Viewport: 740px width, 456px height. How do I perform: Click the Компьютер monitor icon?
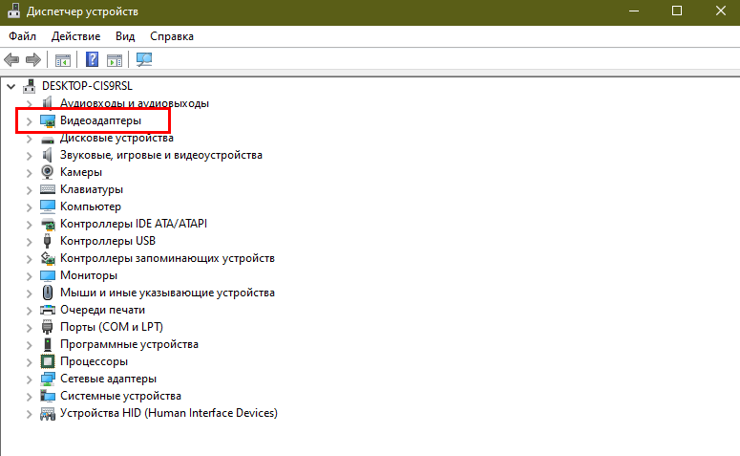pyautogui.click(x=48, y=206)
